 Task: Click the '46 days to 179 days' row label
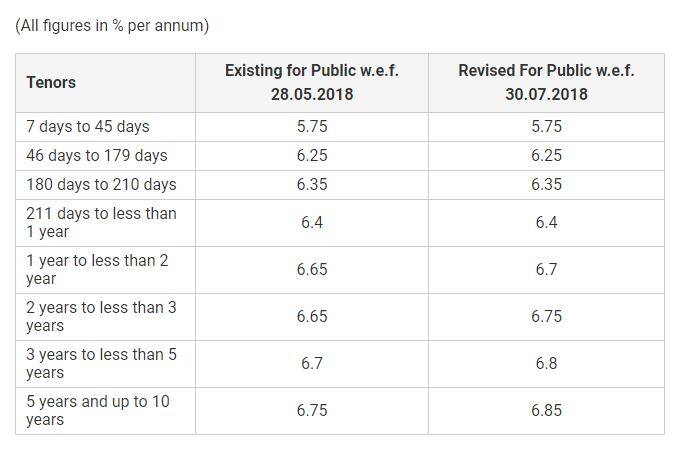point(97,156)
